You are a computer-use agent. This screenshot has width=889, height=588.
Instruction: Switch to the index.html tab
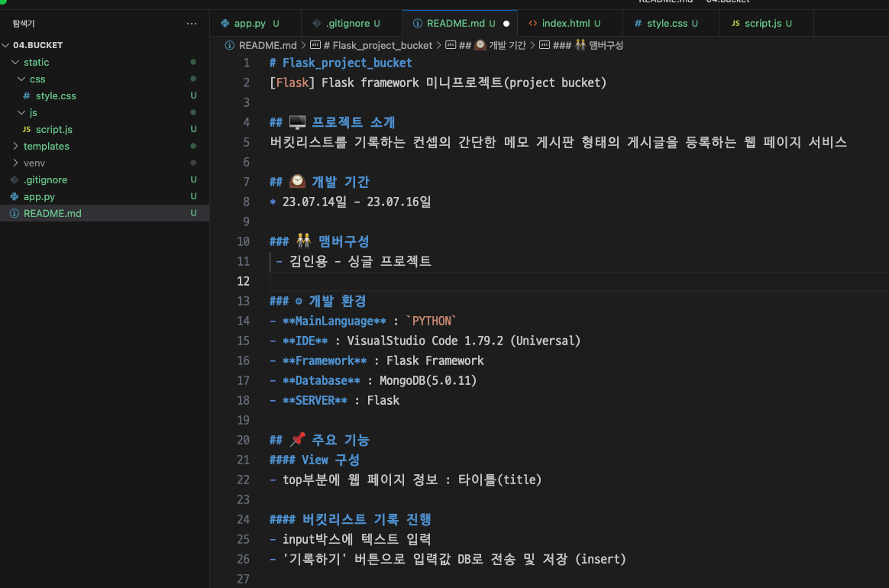pos(571,23)
